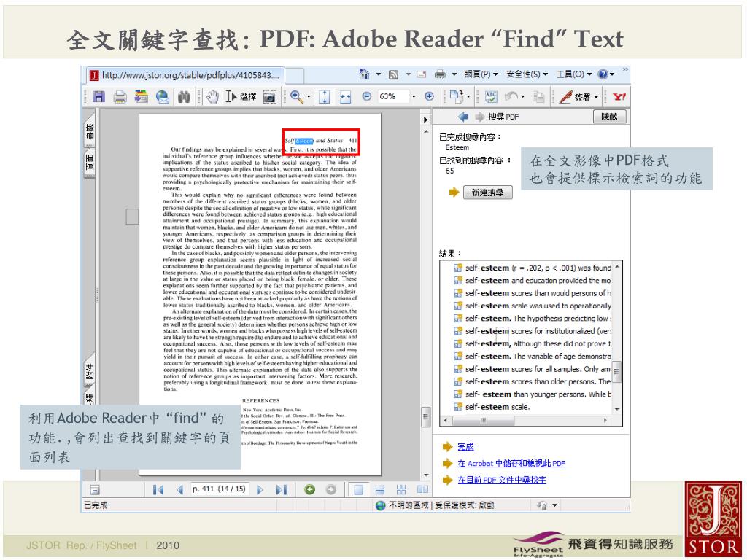Click the organizer files icon beside the printer
Screen dimensions: 747x560
(141, 97)
